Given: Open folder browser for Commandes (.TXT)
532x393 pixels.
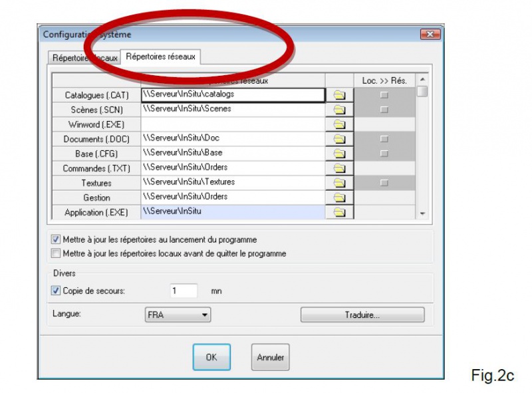Looking at the screenshot, I should pos(339,168).
